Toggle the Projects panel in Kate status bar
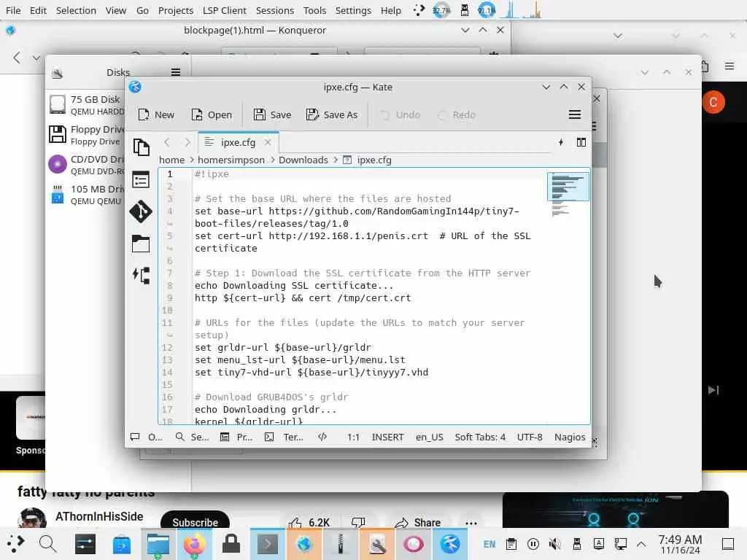The height and width of the screenshot is (560, 747). point(236,437)
